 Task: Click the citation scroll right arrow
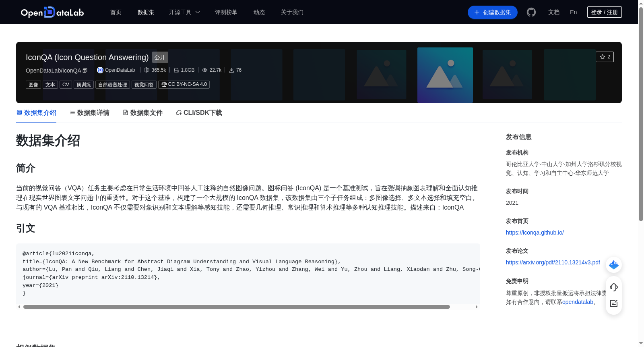point(477,307)
